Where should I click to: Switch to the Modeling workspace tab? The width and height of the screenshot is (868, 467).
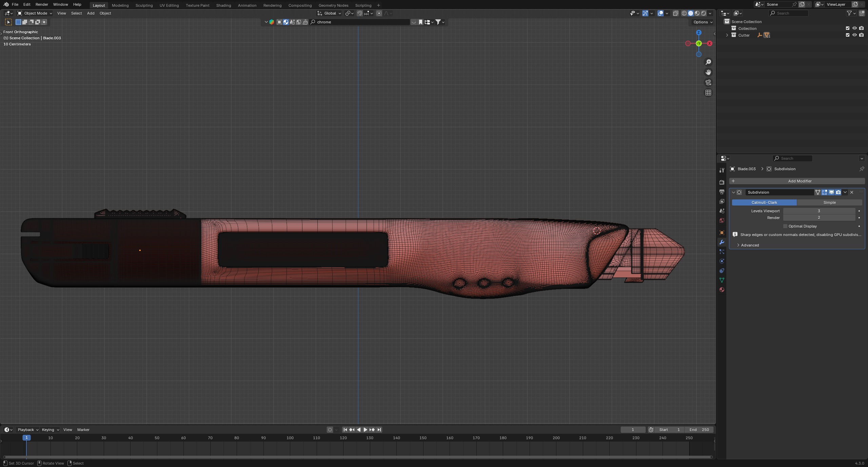120,5
